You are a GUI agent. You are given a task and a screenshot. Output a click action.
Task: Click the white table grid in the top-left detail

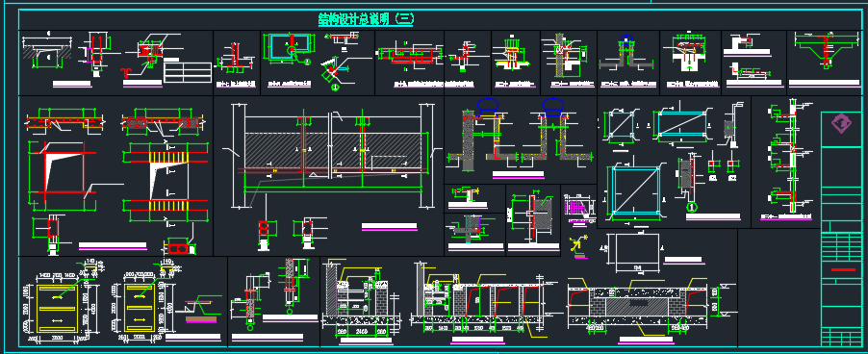click(188, 72)
